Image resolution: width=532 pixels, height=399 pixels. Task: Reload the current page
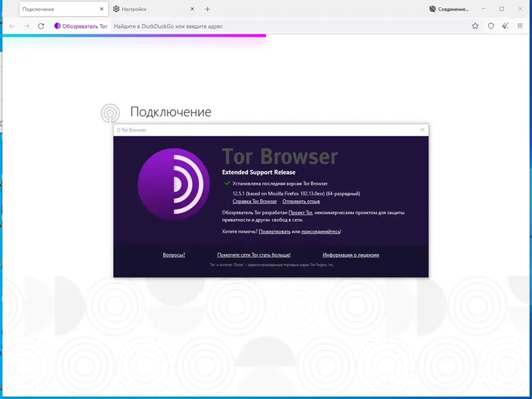click(x=41, y=26)
